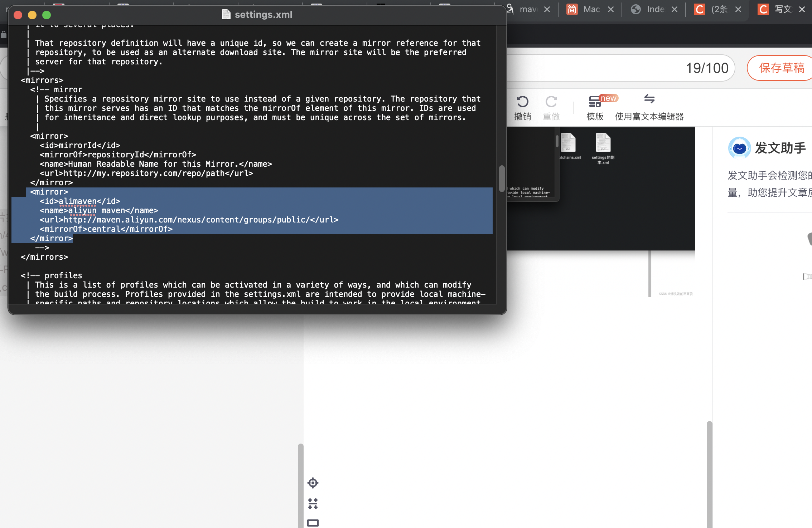Click the 发文助手 heading text
Image resolution: width=812 pixels, height=528 pixels.
tap(780, 148)
